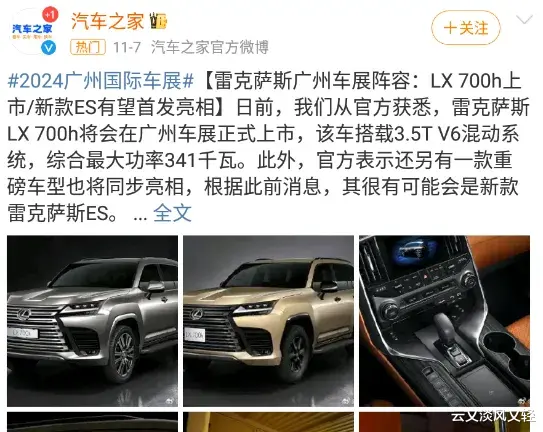Image resolution: width=543 pixels, height=432 pixels.
Task: Open the partially visible bottom-middle photo
Action: coord(268,422)
